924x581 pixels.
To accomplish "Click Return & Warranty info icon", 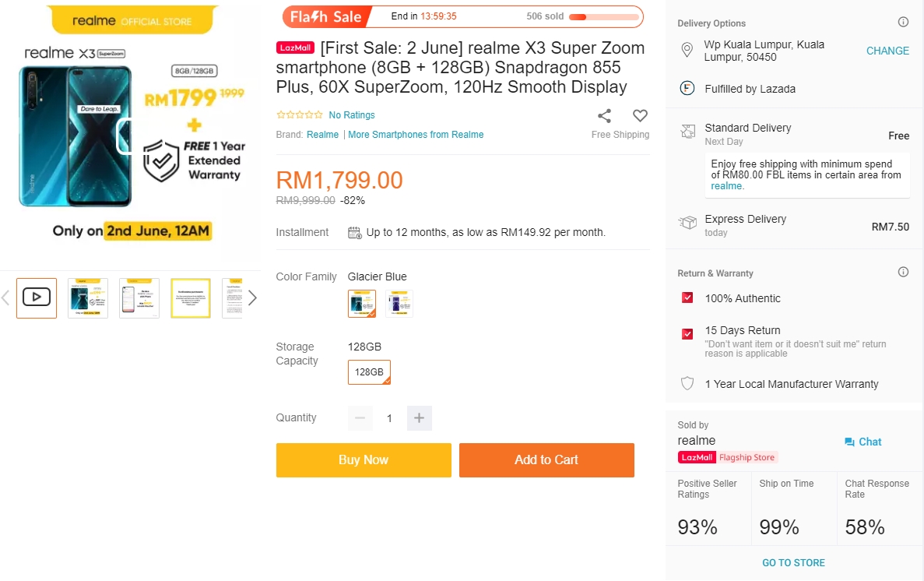I will 903,273.
